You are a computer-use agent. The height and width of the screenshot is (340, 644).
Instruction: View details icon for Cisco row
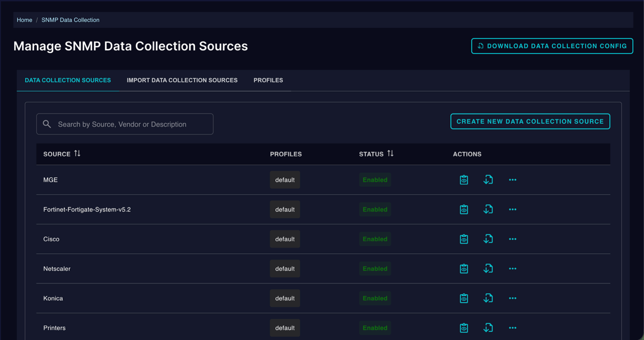464,239
